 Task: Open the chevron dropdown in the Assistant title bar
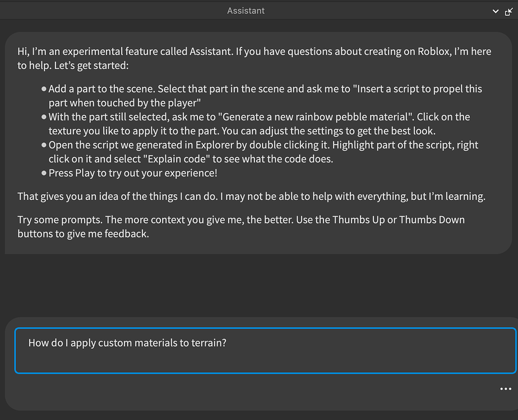(x=496, y=11)
